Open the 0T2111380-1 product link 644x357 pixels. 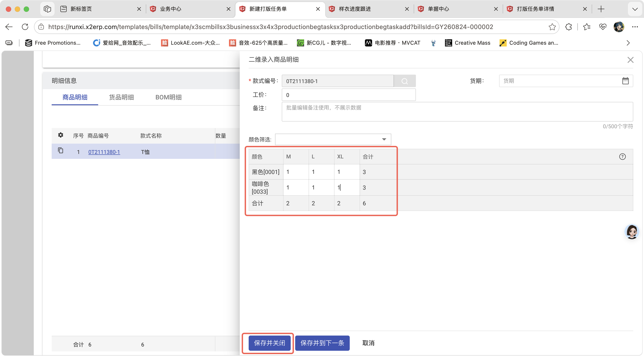104,152
